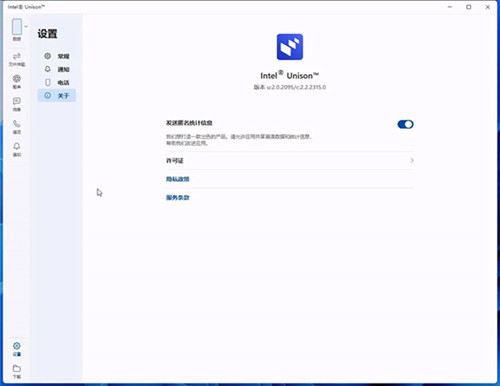The image size is (500, 386).
Task: Open the Terms of Service (服务条款) link
Action: pos(178,198)
